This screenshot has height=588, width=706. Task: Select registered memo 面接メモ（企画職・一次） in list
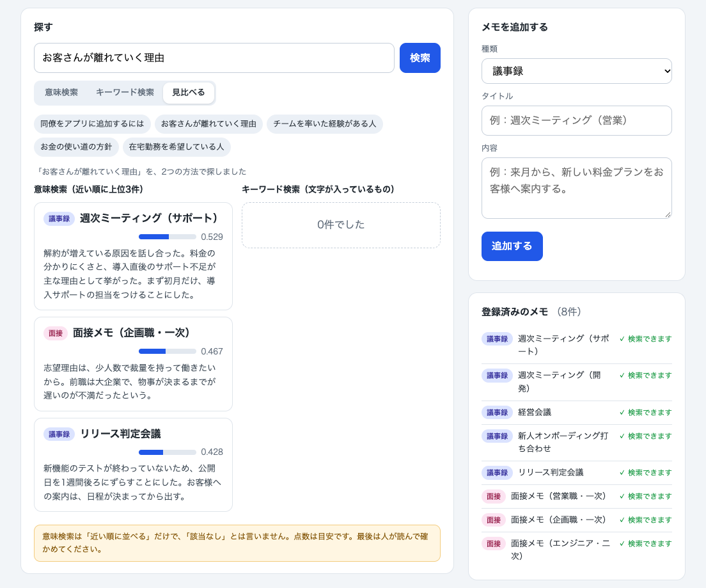(x=576, y=520)
